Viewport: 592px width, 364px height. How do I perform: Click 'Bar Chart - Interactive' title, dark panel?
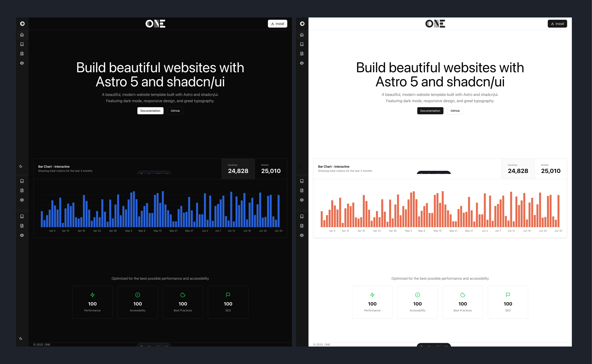coord(54,167)
